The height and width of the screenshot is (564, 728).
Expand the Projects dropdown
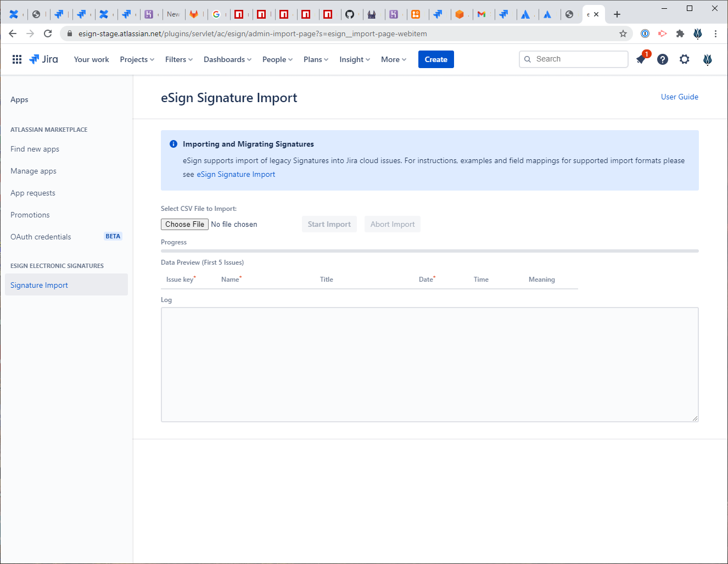pos(137,59)
